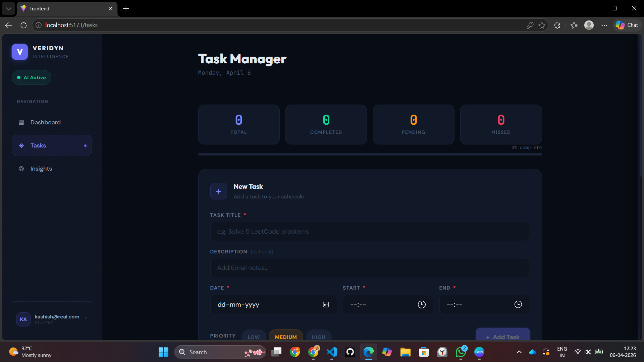
Task: Open the clock picker in Start field
Action: point(422,305)
